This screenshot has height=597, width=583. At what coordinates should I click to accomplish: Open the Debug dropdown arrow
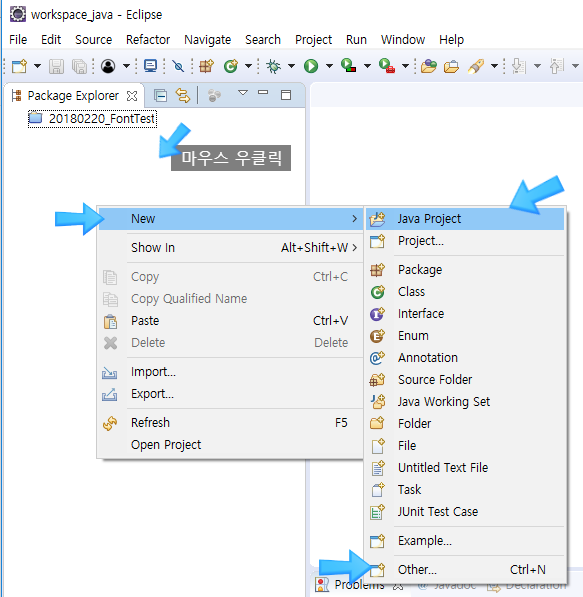coord(291,66)
